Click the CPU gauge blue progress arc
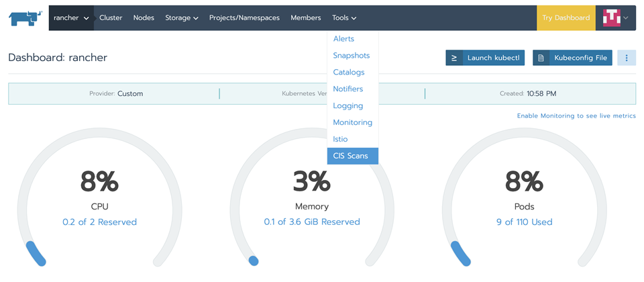644x282 pixels. [x=36, y=253]
